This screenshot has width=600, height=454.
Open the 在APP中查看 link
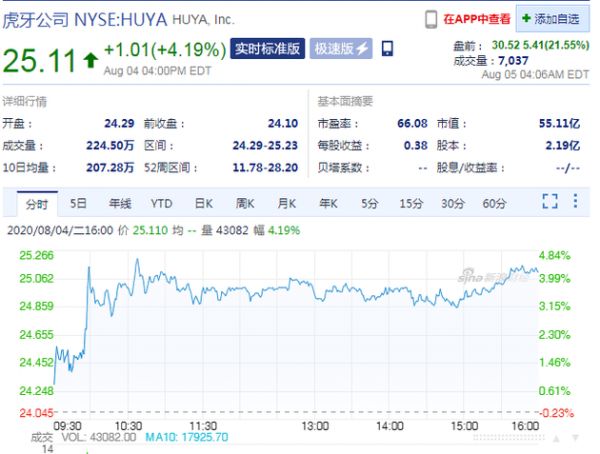coord(476,18)
